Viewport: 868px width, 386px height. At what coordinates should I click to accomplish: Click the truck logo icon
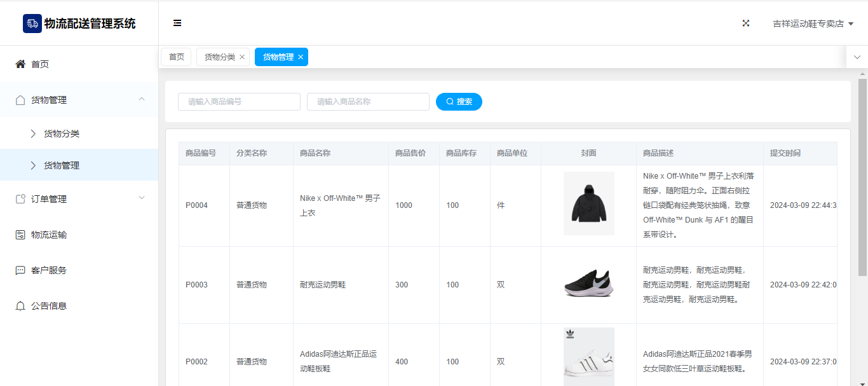point(32,24)
